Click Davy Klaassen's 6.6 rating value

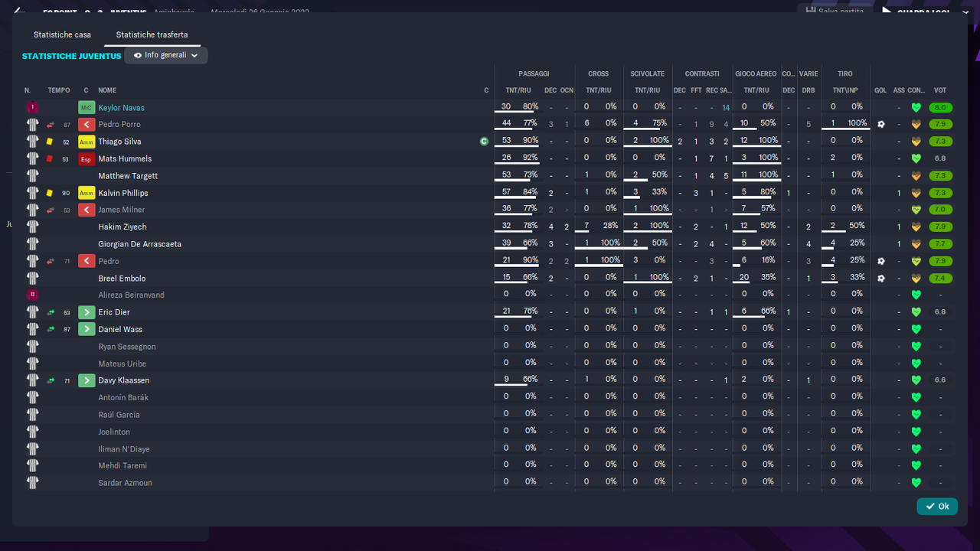pos(940,380)
